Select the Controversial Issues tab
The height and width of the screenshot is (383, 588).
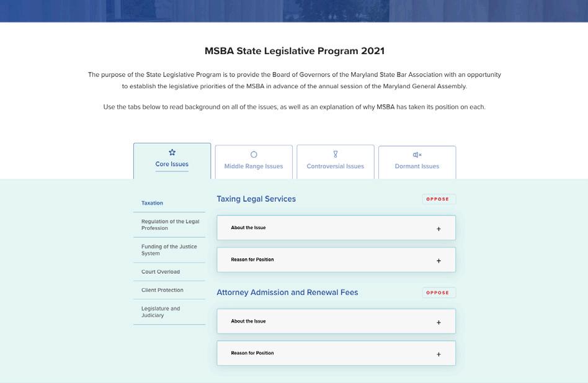336,162
